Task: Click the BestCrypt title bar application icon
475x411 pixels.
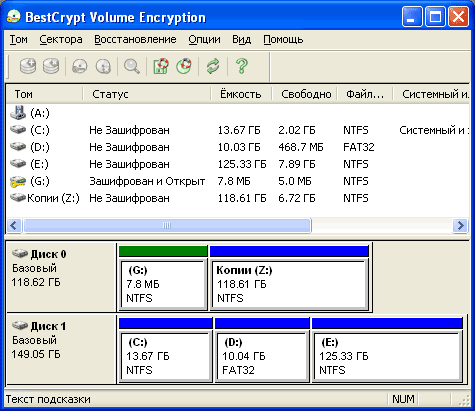Action: [x=14, y=17]
